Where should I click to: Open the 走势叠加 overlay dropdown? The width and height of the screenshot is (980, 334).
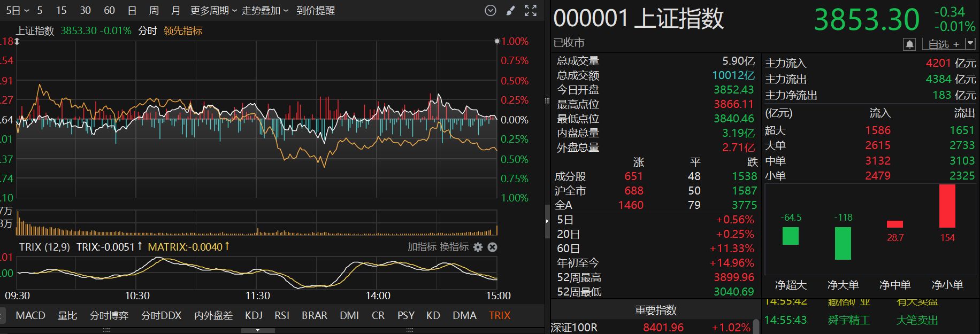coord(265,11)
